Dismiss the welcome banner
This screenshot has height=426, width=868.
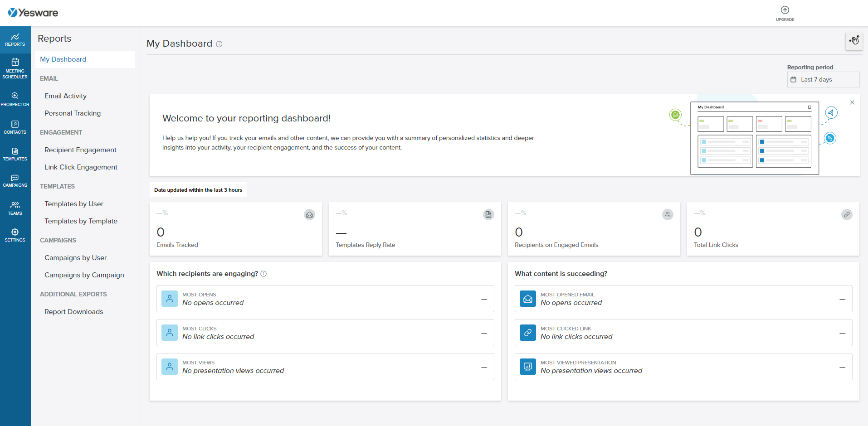click(852, 102)
